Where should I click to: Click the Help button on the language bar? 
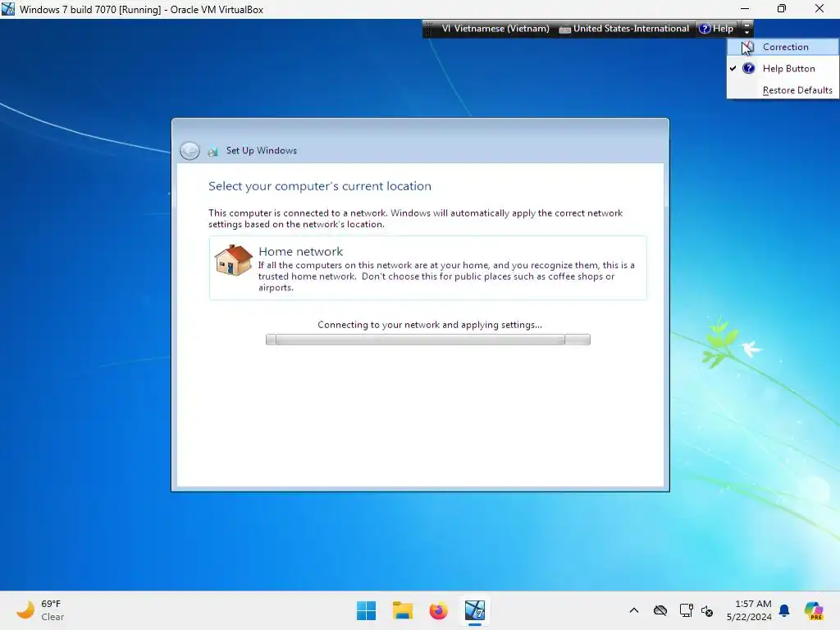(716, 29)
